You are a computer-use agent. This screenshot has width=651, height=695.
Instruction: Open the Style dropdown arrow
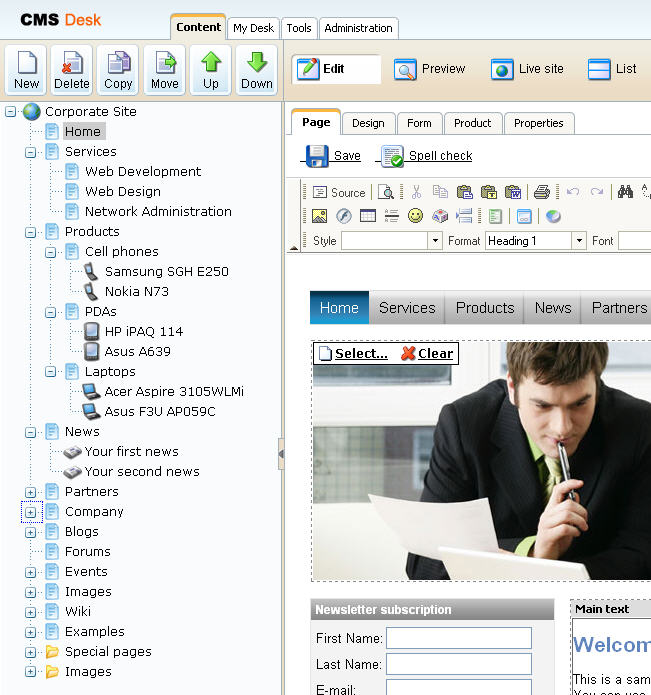435,241
